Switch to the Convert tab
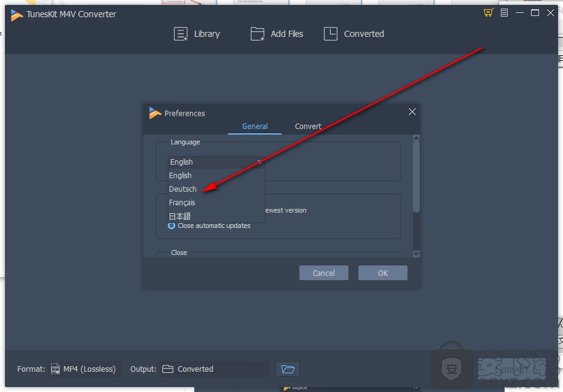Image resolution: width=563 pixels, height=392 pixels. 308,127
